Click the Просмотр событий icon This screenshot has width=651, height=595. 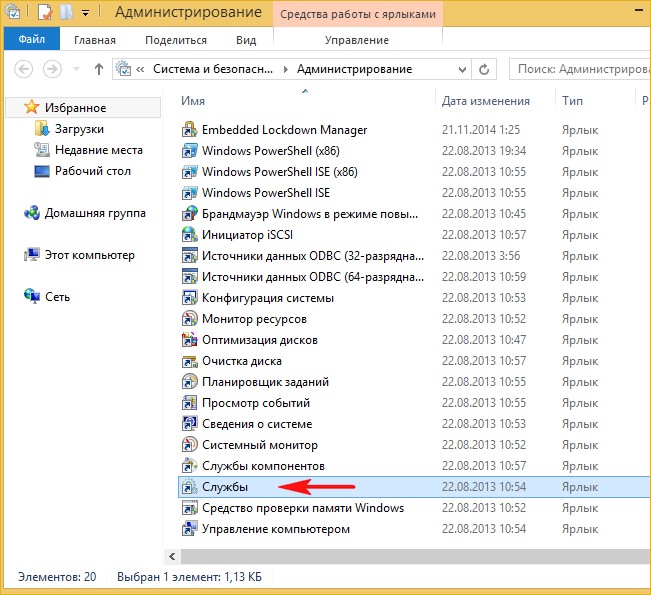click(x=190, y=403)
